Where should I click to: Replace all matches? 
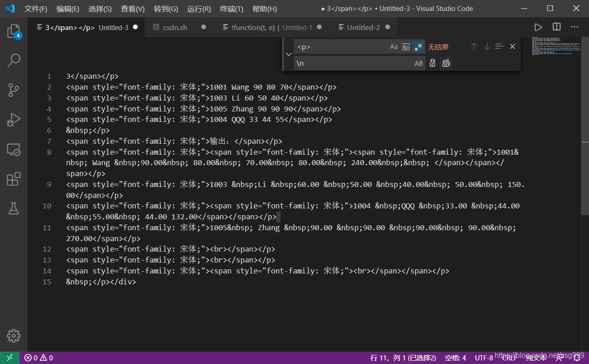[446, 63]
